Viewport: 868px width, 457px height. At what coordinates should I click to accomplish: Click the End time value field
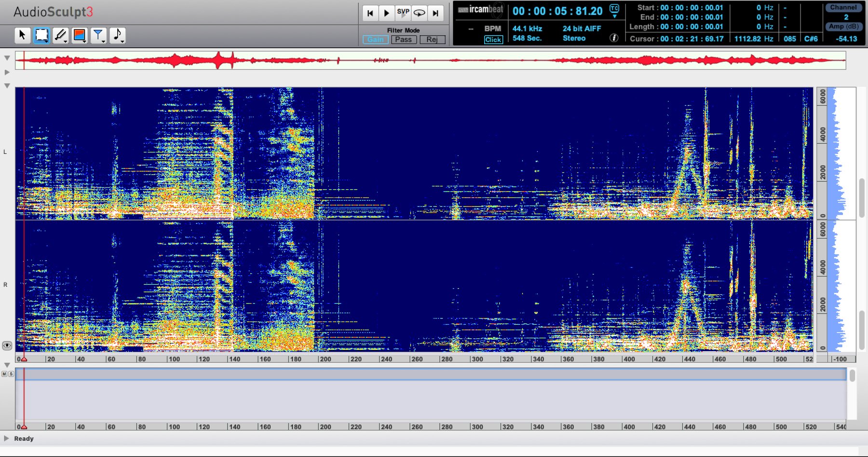click(x=692, y=17)
